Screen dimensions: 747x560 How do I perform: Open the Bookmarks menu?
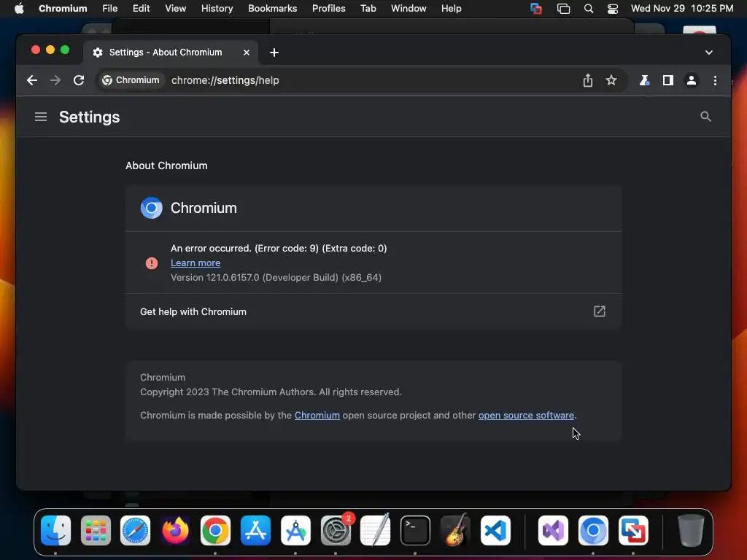(x=273, y=9)
